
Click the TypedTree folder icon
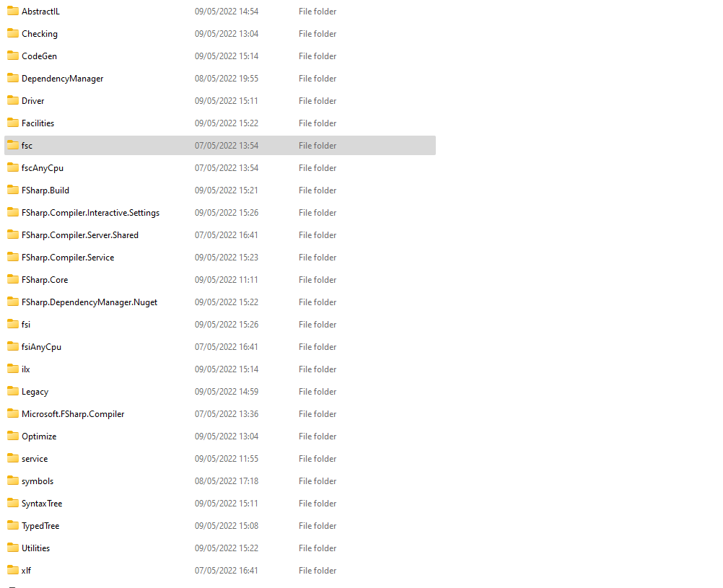point(13,525)
